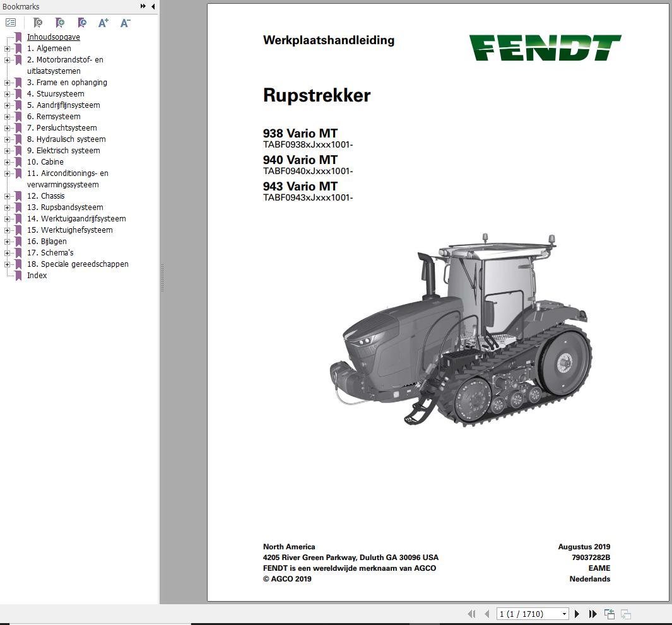672x625 pixels.
Task: Expand the 5. Aandrijflijnsysteem bookmark
Action: [7, 105]
